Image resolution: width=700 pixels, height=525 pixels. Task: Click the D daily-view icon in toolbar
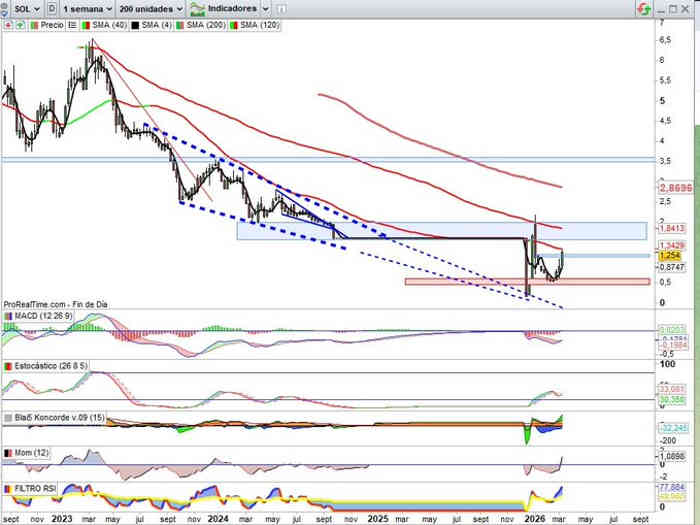pyautogui.click(x=51, y=7)
